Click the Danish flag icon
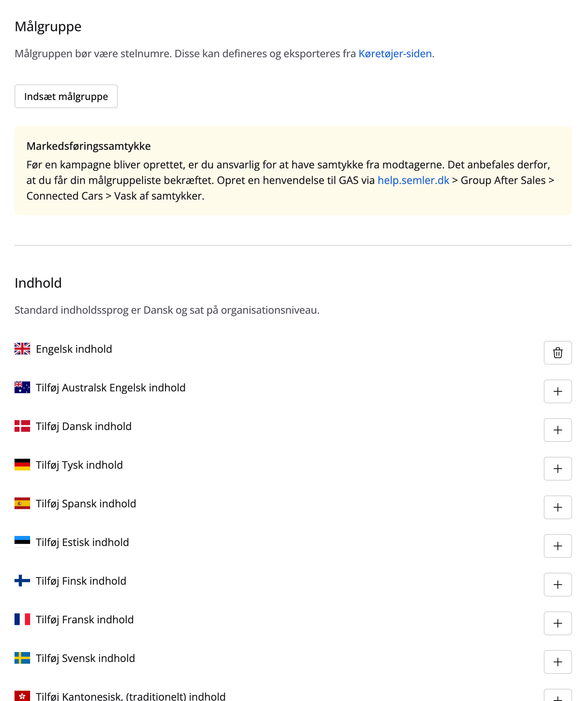This screenshot has height=701, width=588. [x=22, y=426]
